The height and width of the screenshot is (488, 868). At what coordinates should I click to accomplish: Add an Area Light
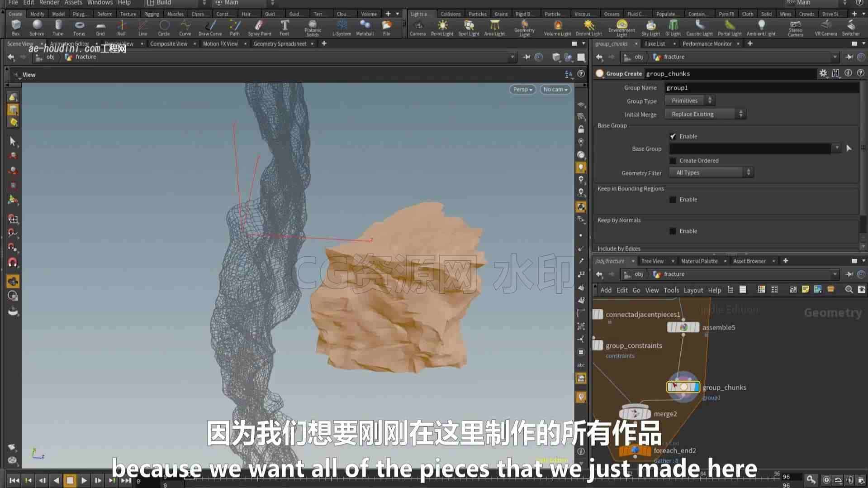pos(494,28)
